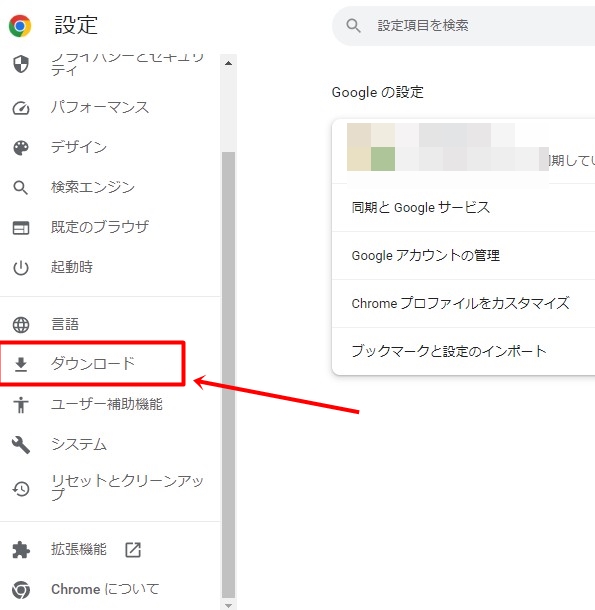Click the リセットとクリーンアップ history icon

21,489
